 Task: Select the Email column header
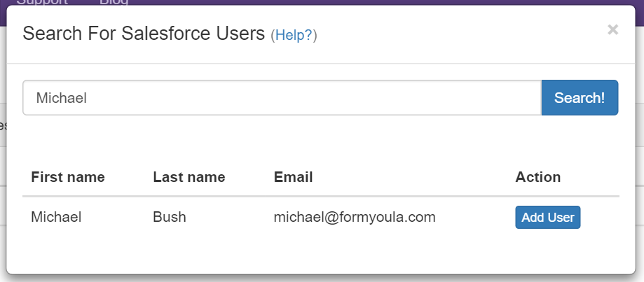[x=293, y=177]
